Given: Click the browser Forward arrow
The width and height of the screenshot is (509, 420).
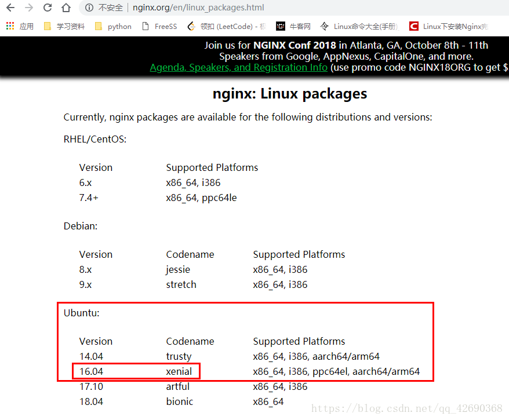Looking at the screenshot, I should click(29, 8).
